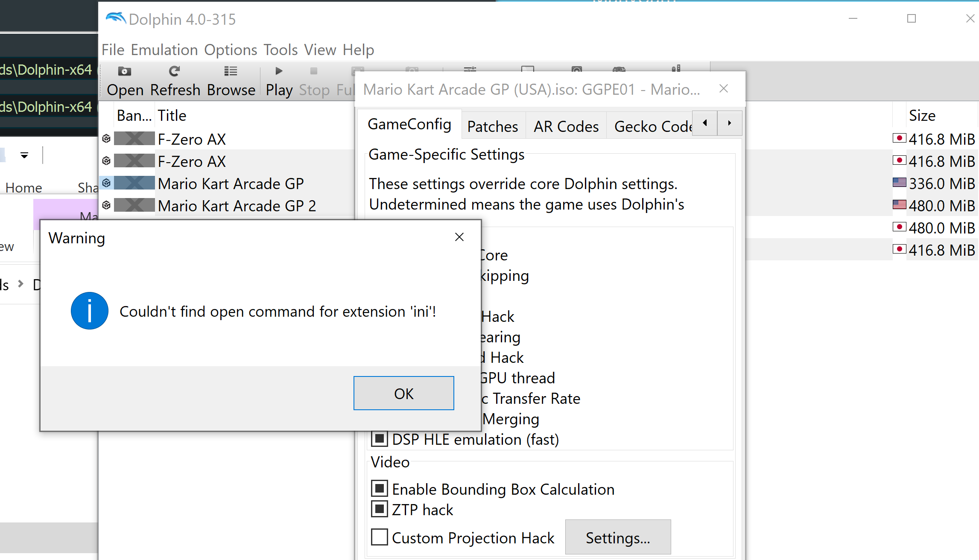Image resolution: width=979 pixels, height=560 pixels.
Task: Click the Stop emulation icon
Action: click(x=314, y=71)
